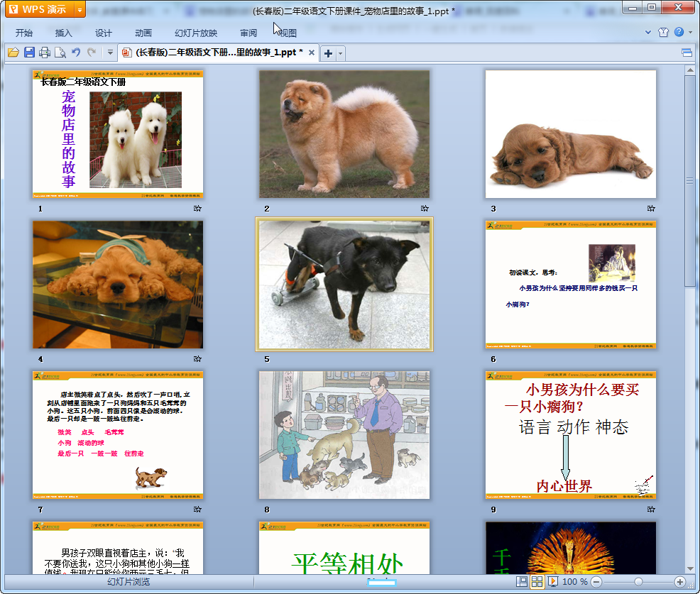Maximize the WPS window
This screenshot has height=594, width=700.
[652, 8]
